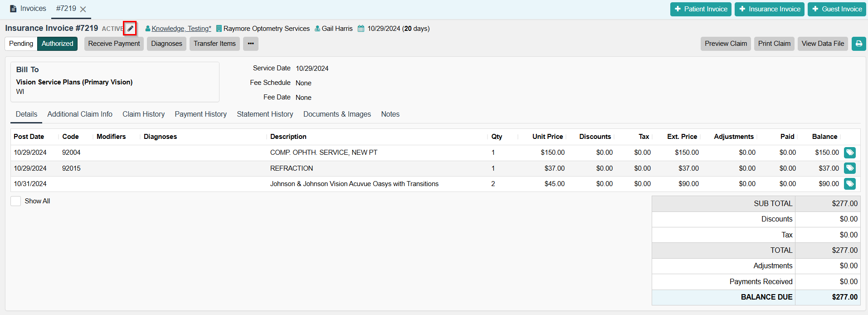
Task: Switch to Payment History tab
Action: (200, 114)
